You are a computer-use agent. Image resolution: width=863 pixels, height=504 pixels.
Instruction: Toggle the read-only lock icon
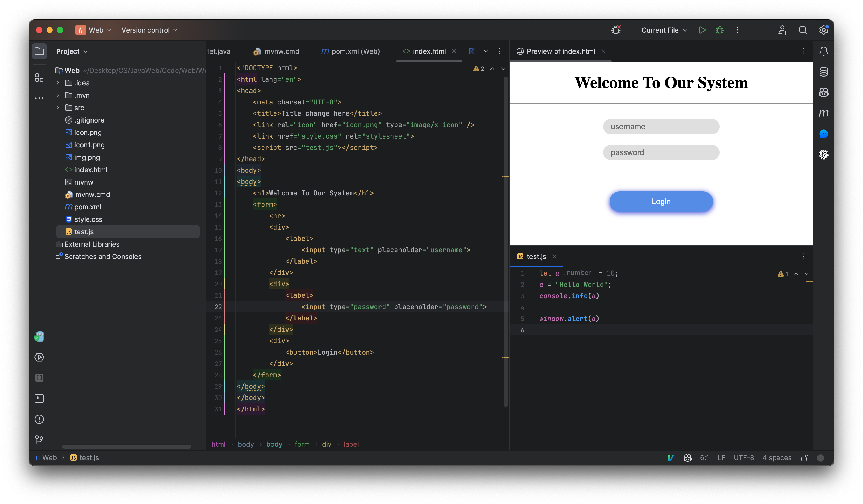(805, 458)
